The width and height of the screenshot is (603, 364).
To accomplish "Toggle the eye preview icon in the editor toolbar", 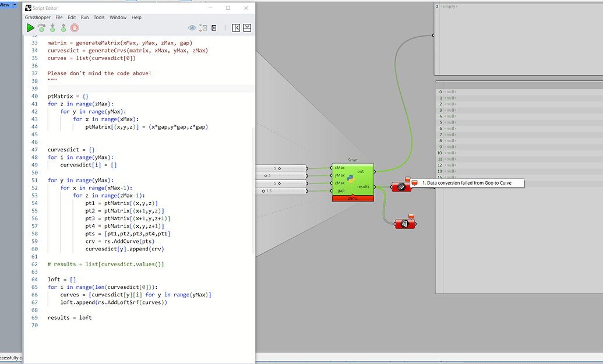I will [x=191, y=27].
